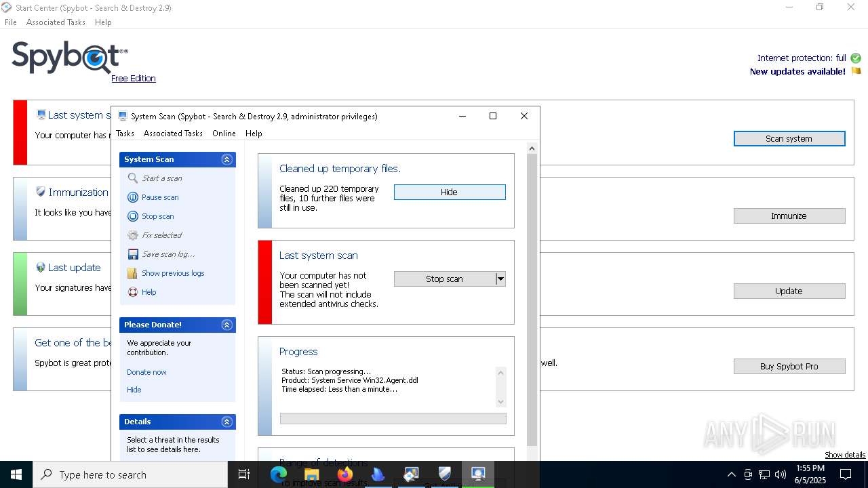Click the Windows Start button
This screenshot has width=868, height=488.
pos(16,474)
